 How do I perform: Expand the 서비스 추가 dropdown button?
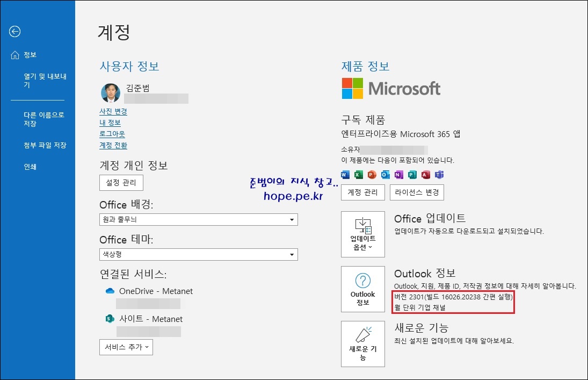tap(126, 347)
